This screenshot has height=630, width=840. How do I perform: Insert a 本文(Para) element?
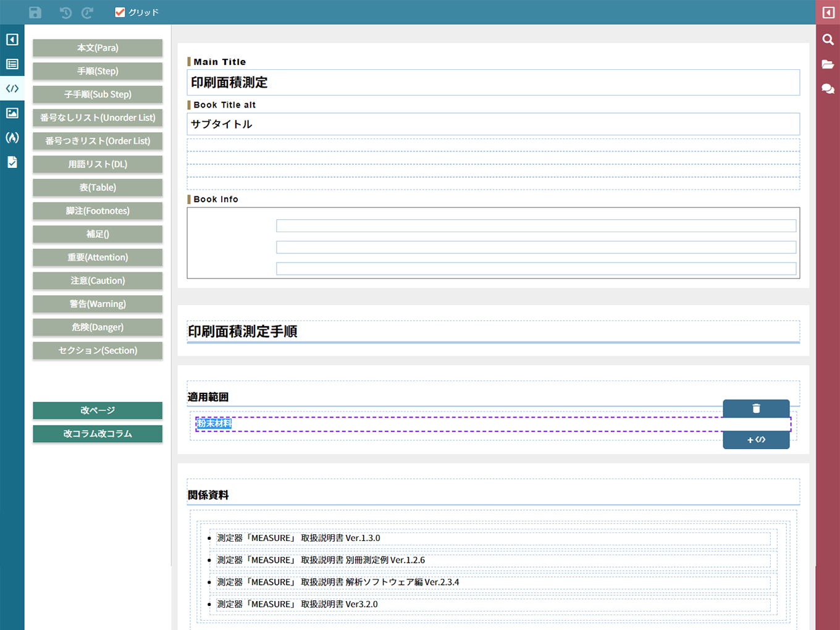point(98,48)
